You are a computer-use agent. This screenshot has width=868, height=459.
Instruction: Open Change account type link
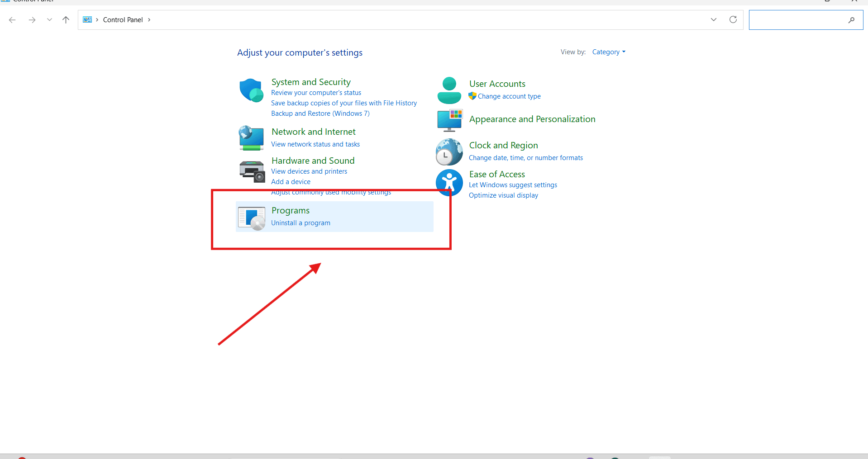tap(509, 96)
